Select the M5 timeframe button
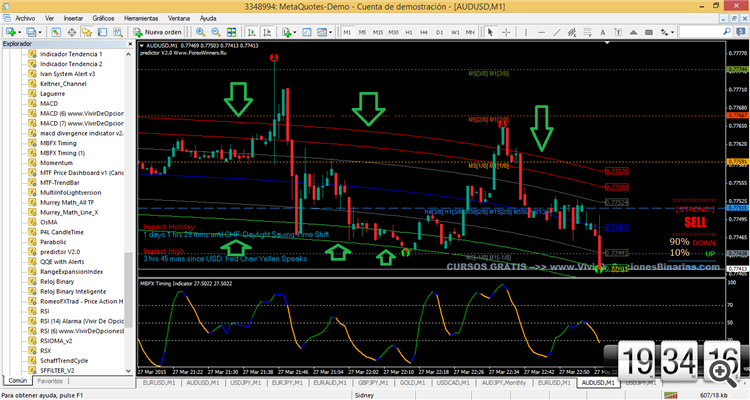Image resolution: width=750 pixels, height=400 pixels. click(362, 32)
